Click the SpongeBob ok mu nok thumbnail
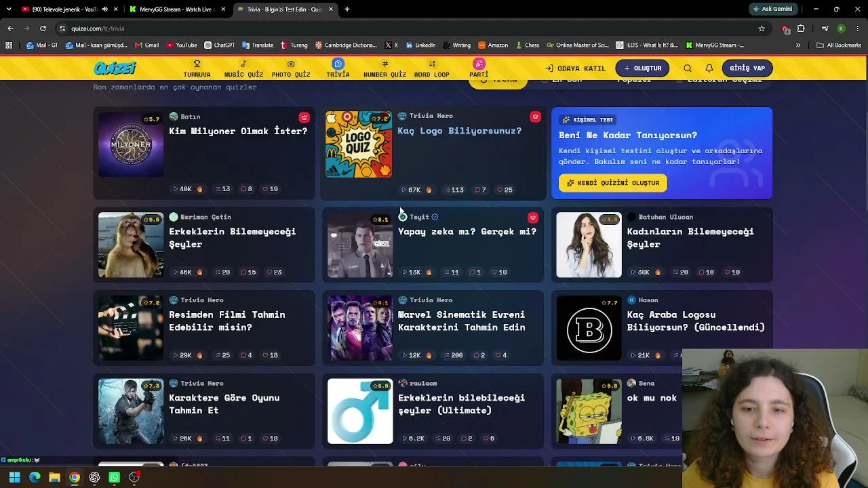This screenshot has width=868, height=488. click(x=589, y=411)
